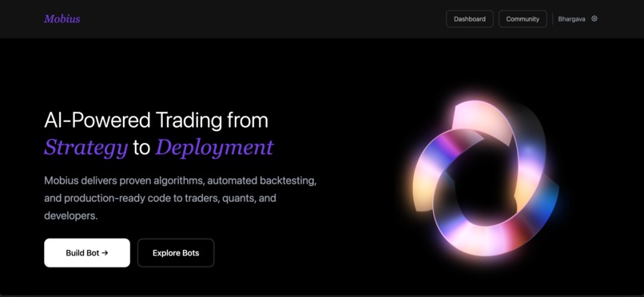Screen dimensions: 644x297
Task: Open settings gear icon beside Bhargava
Action: click(594, 19)
